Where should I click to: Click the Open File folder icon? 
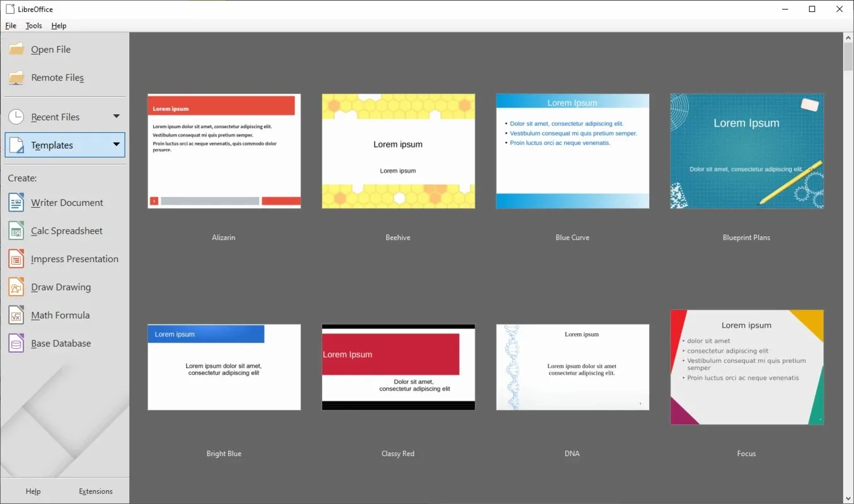16,49
